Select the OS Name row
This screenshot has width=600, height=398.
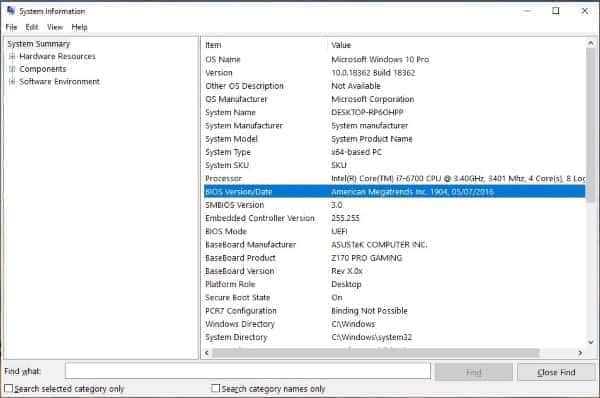[394, 59]
